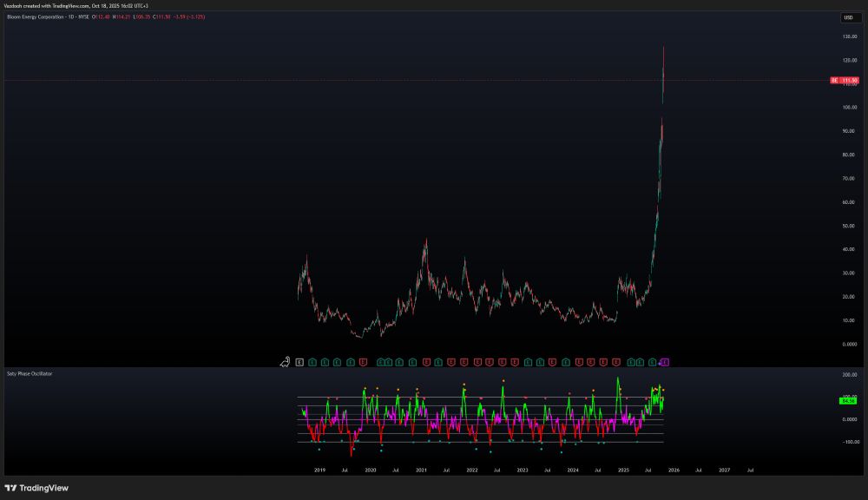Click the 2027 label on time axis

[724, 470]
